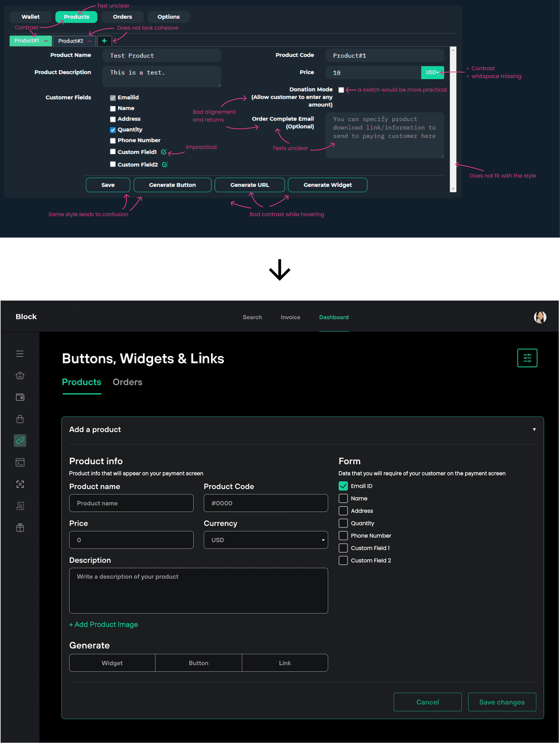Screen dimensions: 560x743
Task: Check Custom Field 1 in the Form section
Action: [343, 548]
